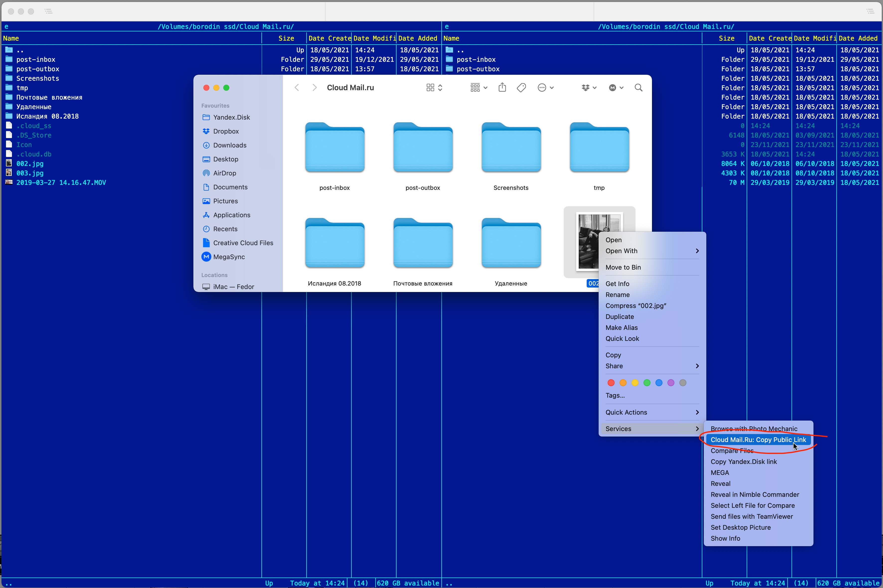Viewport: 883px width, 588px height.
Task: Choose Open in the context menu
Action: [x=652, y=240]
